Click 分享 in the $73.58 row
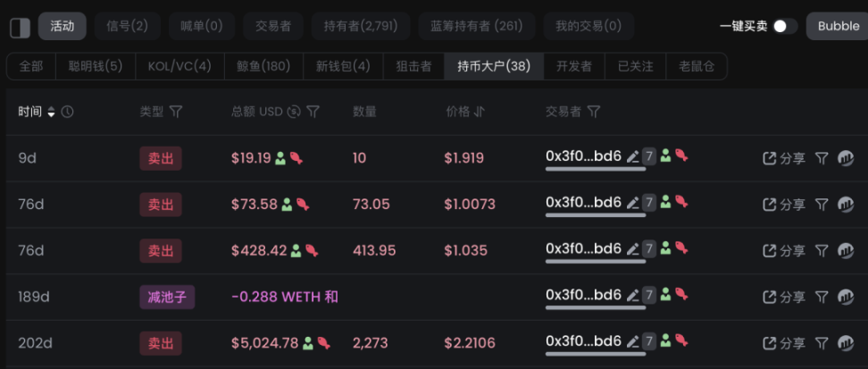This screenshot has height=369, width=868. coord(784,204)
